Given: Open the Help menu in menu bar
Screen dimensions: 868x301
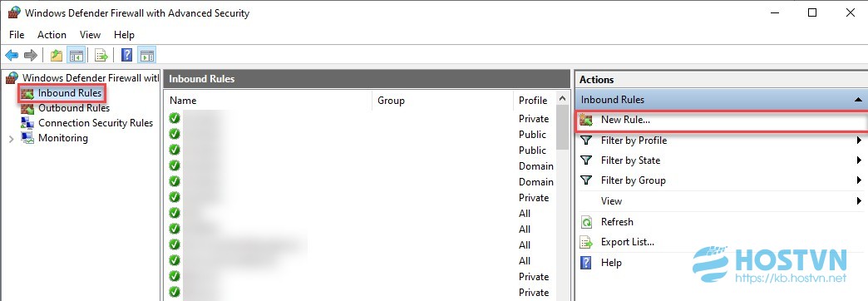Looking at the screenshot, I should (x=124, y=34).
